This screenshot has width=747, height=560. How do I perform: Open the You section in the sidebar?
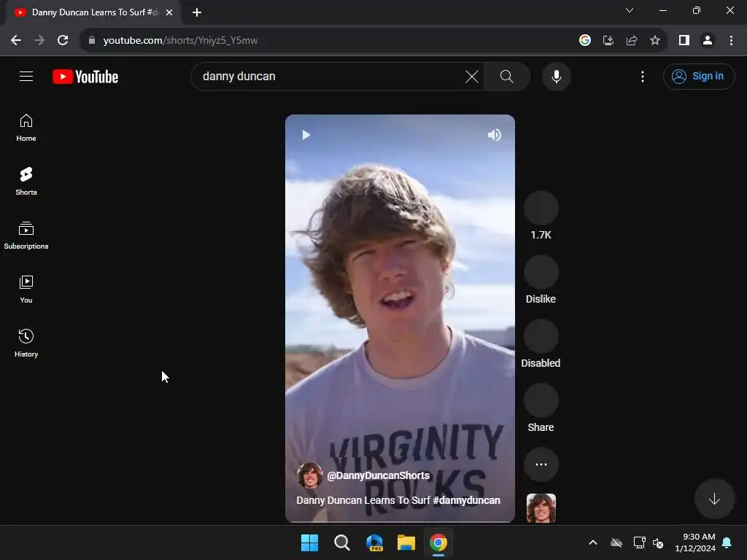[26, 289]
